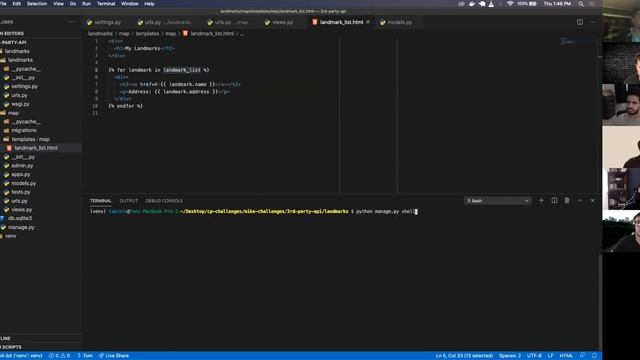Image resolution: width=640 pixels, height=360 pixels.
Task: Open the Help menu
Action: pyautogui.click(x=149, y=4)
